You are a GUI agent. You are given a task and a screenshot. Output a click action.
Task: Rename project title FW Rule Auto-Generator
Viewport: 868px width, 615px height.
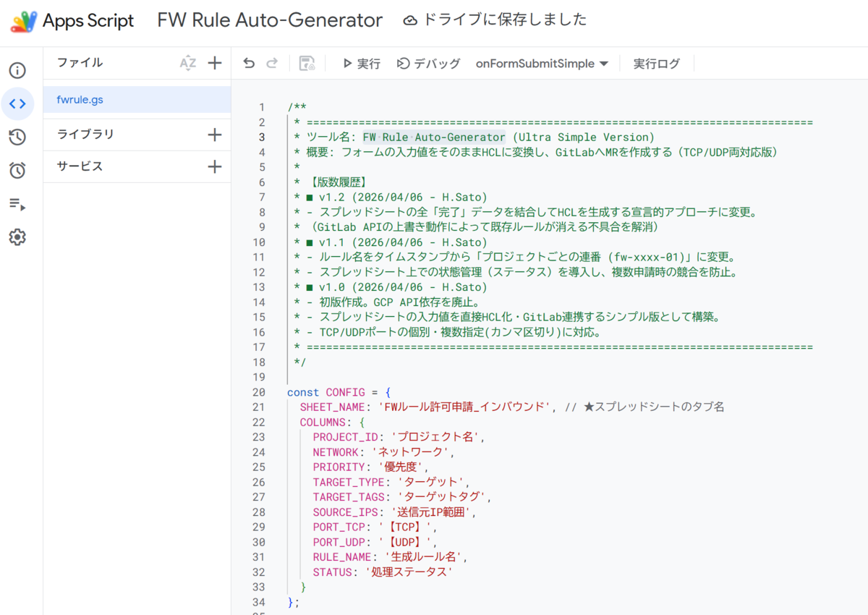(270, 20)
